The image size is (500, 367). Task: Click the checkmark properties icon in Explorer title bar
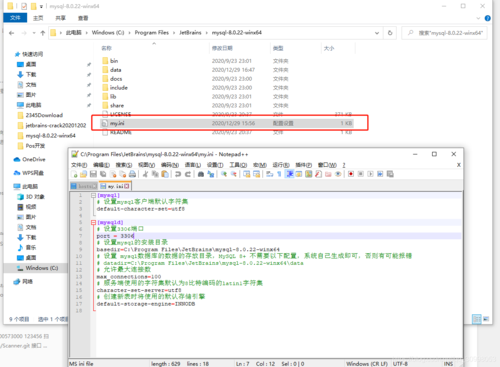[x=24, y=6]
